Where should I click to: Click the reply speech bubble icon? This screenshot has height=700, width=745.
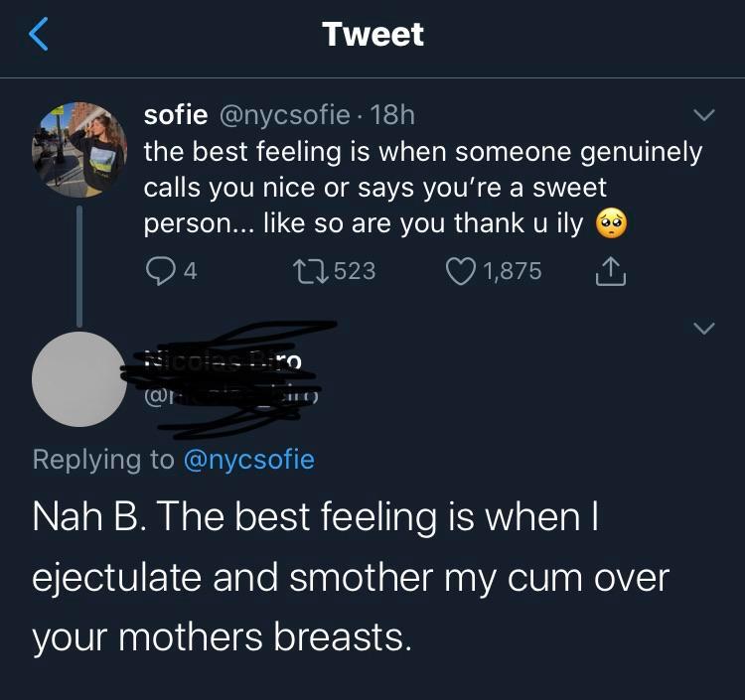[x=159, y=270]
